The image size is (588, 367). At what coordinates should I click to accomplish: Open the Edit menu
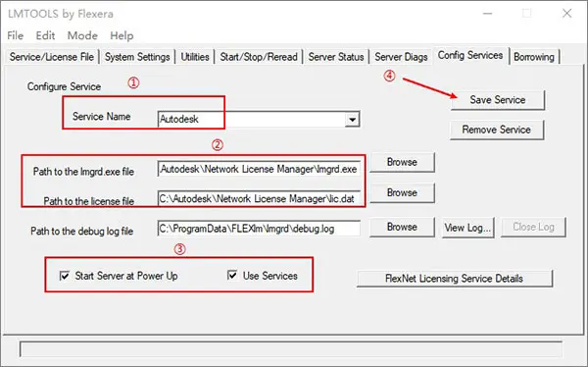tap(45, 35)
